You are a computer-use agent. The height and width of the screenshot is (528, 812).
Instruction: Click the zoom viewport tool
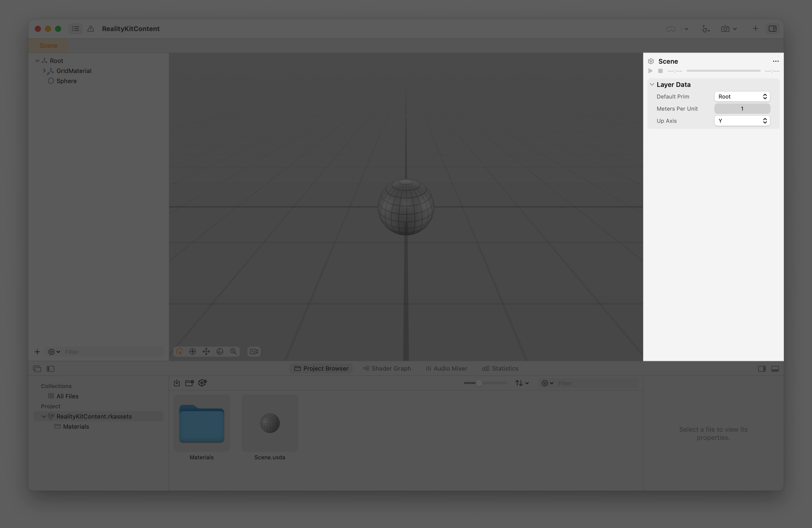tap(234, 352)
